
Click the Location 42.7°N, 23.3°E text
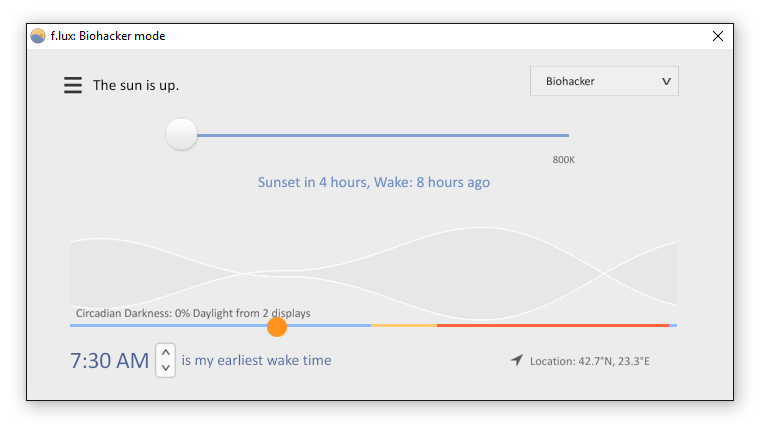(590, 361)
